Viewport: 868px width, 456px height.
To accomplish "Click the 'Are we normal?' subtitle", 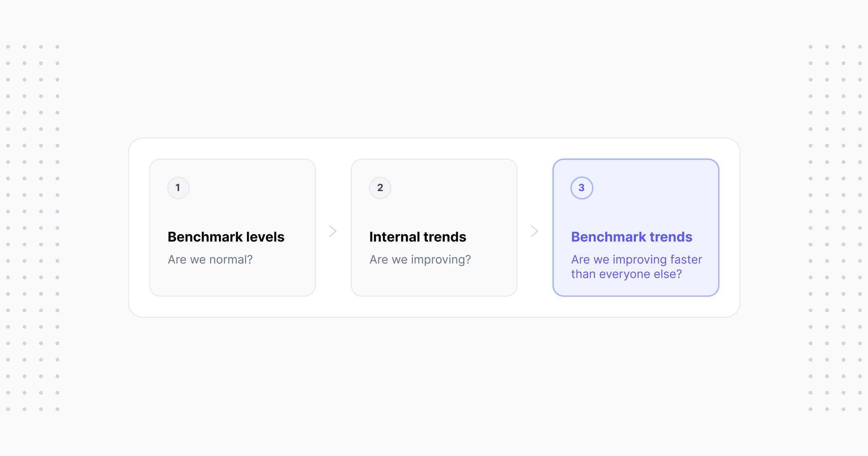I will point(210,259).
